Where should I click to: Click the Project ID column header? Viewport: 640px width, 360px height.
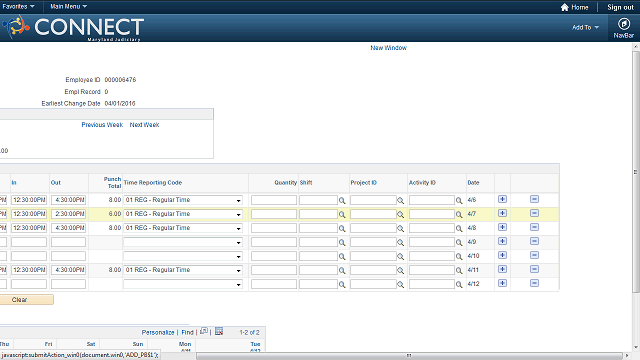[364, 183]
